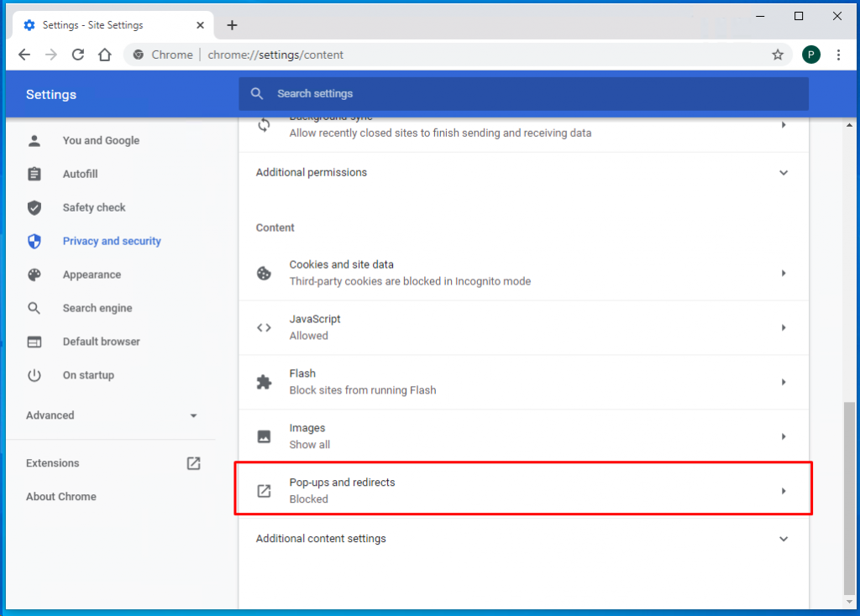Open JavaScript Allowed setting
This screenshot has width=860, height=616.
523,328
